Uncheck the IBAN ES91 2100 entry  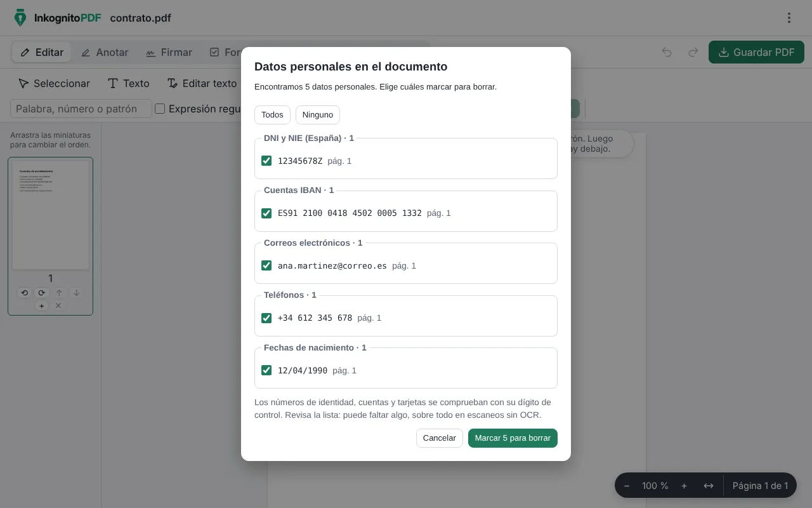click(x=266, y=213)
